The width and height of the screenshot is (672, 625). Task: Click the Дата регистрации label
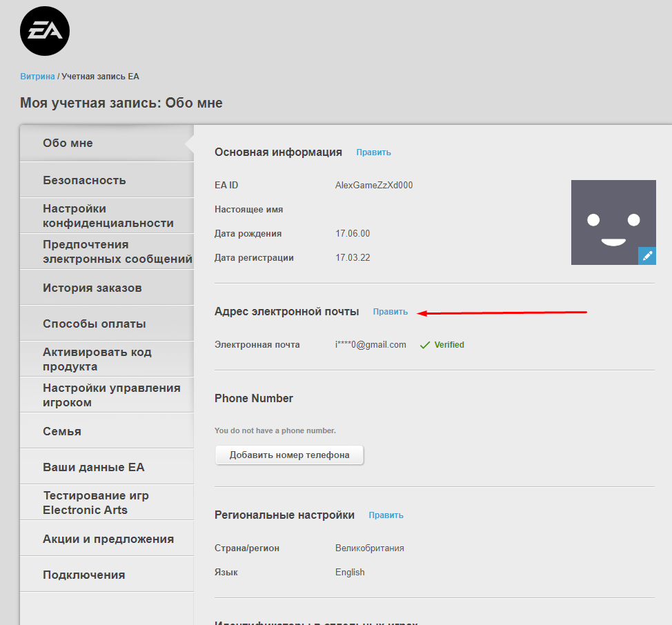tap(254, 258)
